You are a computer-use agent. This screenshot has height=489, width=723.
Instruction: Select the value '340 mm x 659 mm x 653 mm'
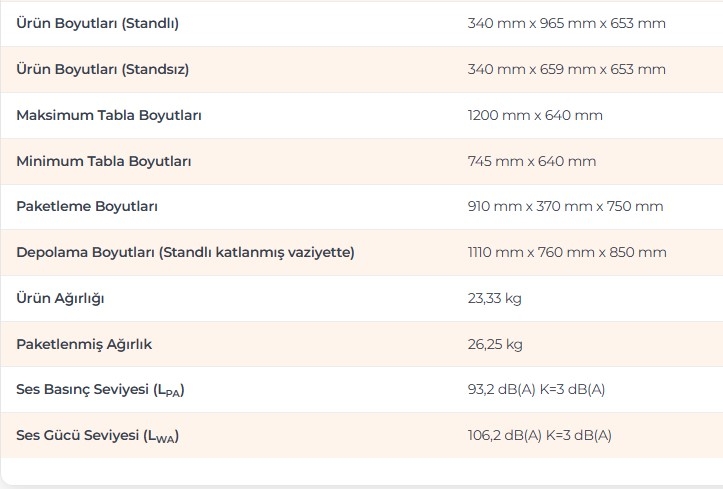coord(566,69)
